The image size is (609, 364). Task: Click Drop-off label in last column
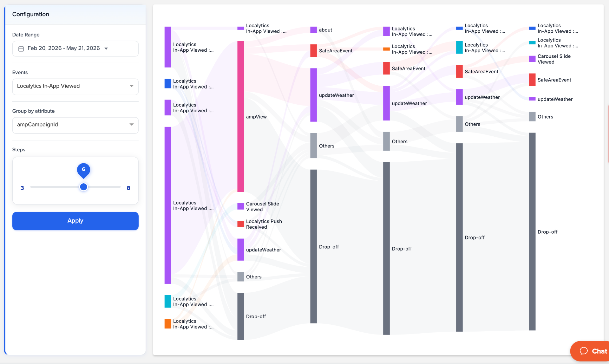(547, 232)
